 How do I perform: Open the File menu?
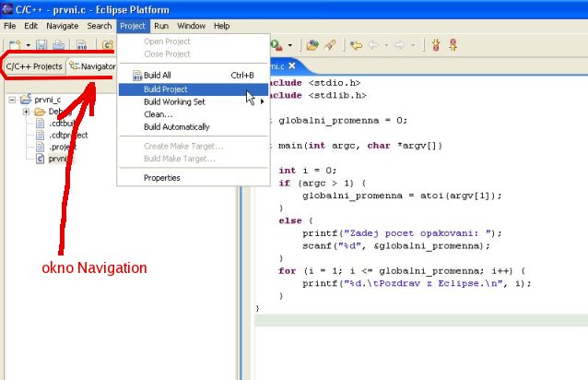10,26
